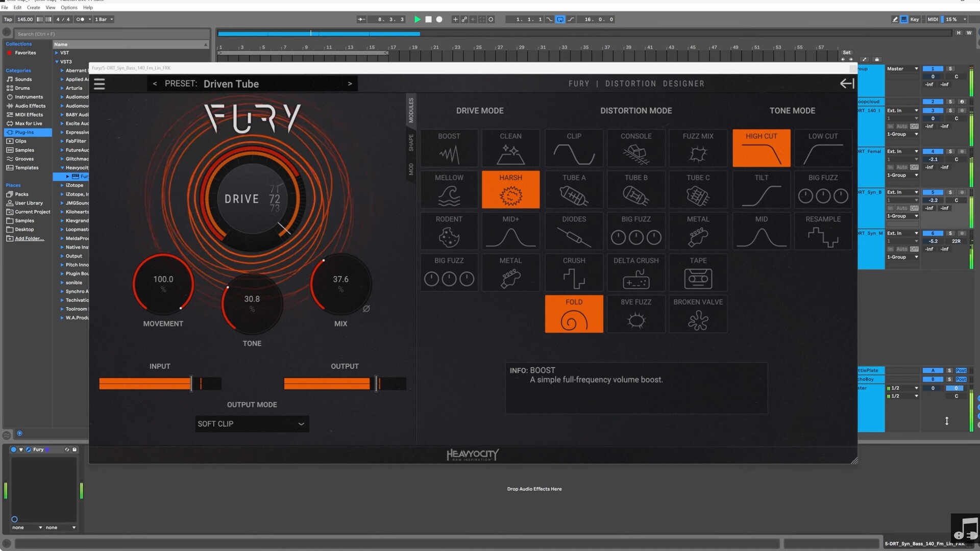Go to the previous Fury preset
This screenshot has width=980, height=551.
155,84
